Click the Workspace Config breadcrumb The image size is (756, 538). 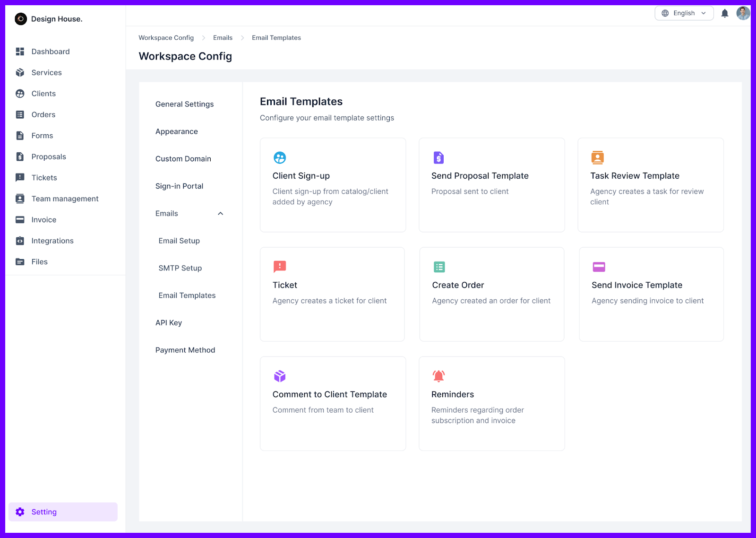(x=166, y=37)
